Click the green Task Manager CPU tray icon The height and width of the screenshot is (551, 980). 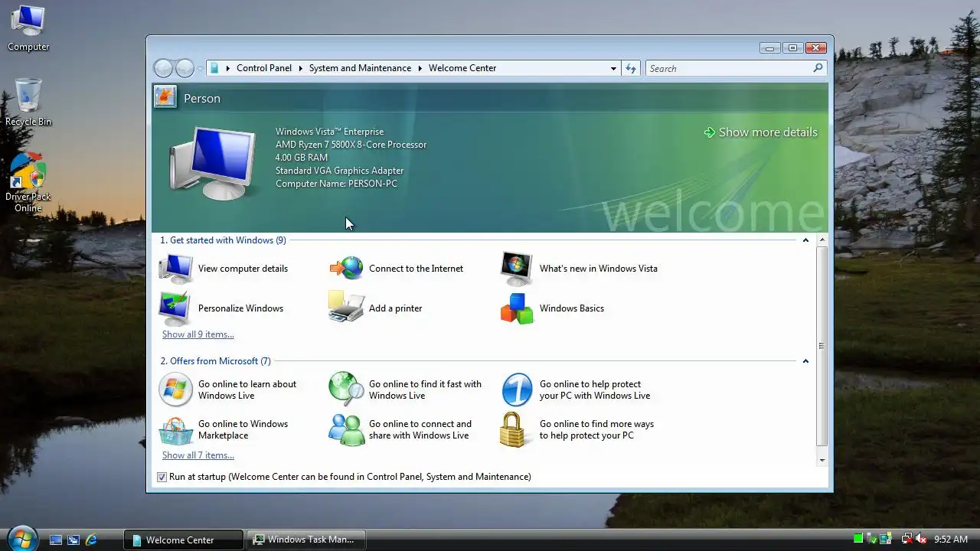click(858, 539)
